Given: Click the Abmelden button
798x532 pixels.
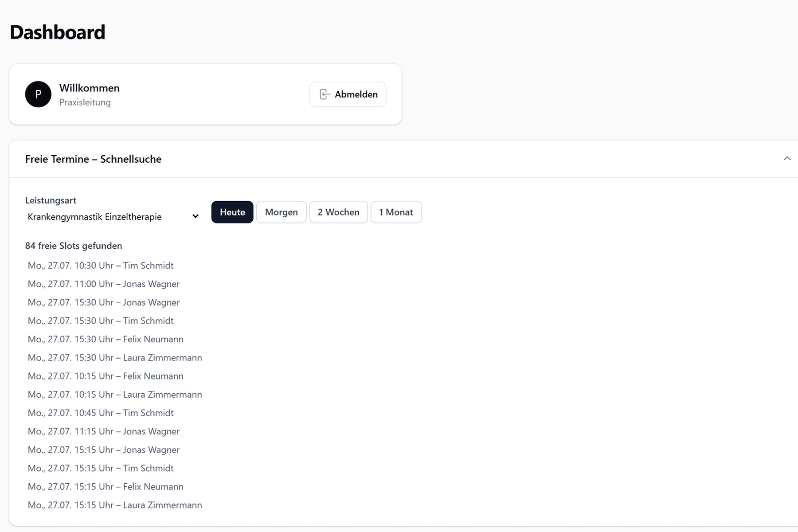Looking at the screenshot, I should pyautogui.click(x=348, y=94).
